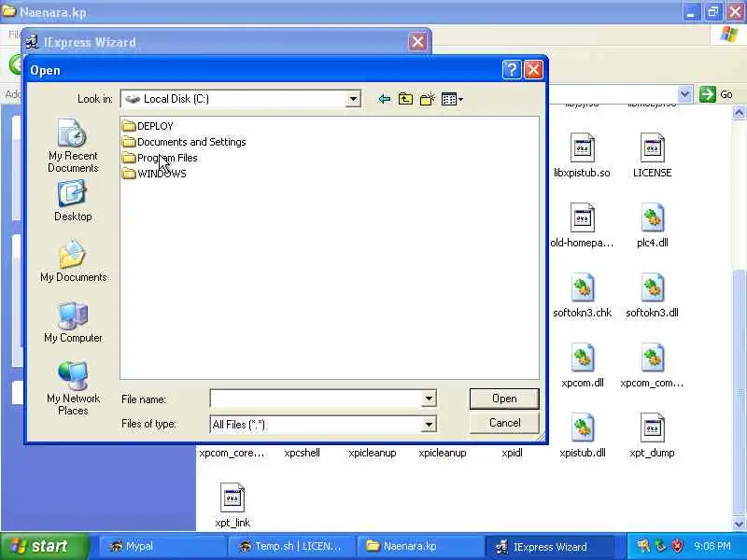Select softokn3.chk file in Explorer
This screenshot has width=747, height=560.
tap(582, 296)
